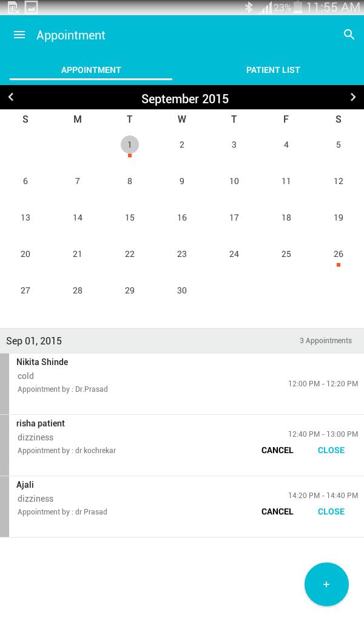Tap the add appointment plus button
Image resolution: width=364 pixels, height=622 pixels.
tap(326, 584)
